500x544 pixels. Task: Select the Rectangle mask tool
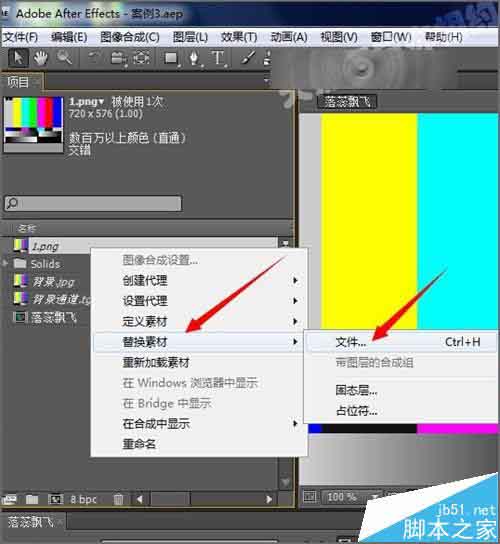click(171, 58)
